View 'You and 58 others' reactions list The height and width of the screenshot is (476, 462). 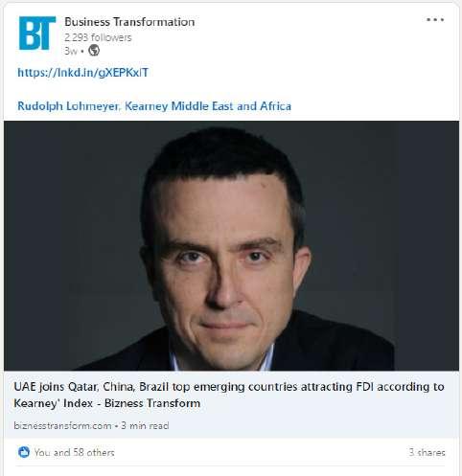[x=74, y=452]
